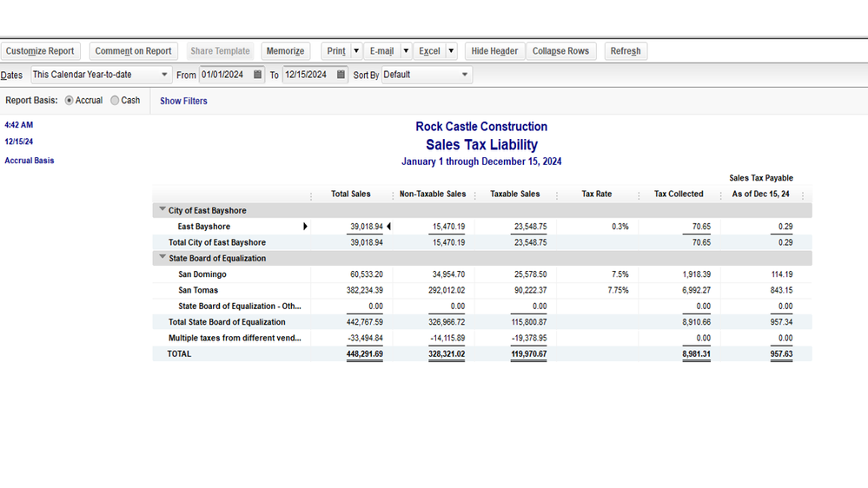Refresh the report
This screenshot has height=488, width=868.
coord(625,51)
